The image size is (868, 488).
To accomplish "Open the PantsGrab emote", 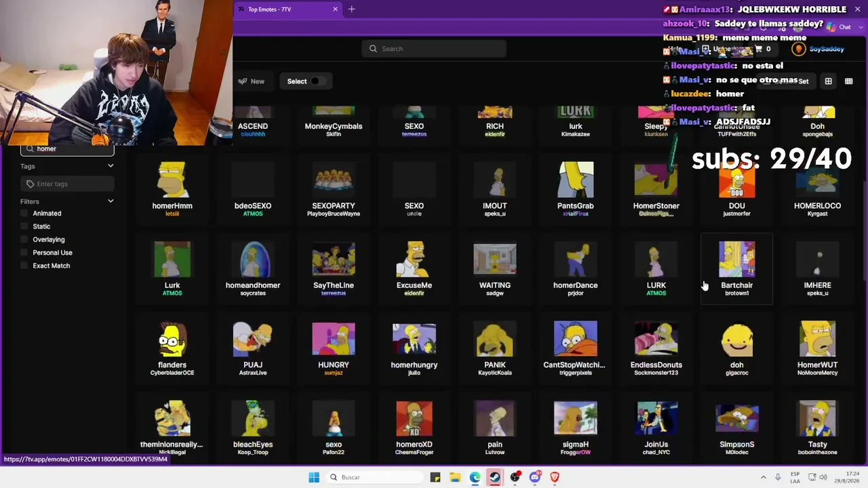I will point(575,189).
